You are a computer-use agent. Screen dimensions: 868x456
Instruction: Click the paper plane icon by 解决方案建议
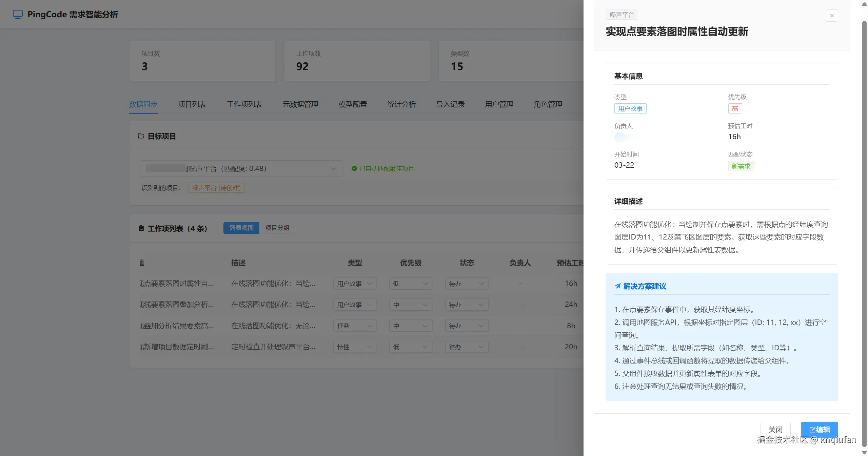pos(618,286)
